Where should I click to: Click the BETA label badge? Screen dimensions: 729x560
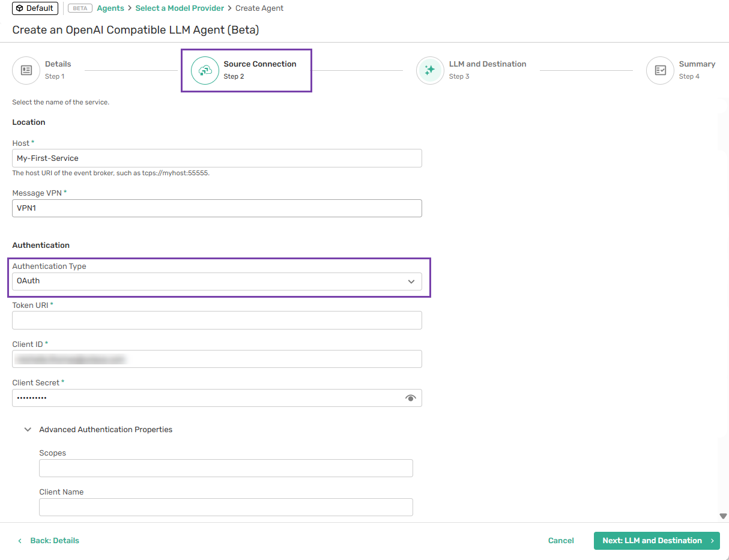click(80, 8)
